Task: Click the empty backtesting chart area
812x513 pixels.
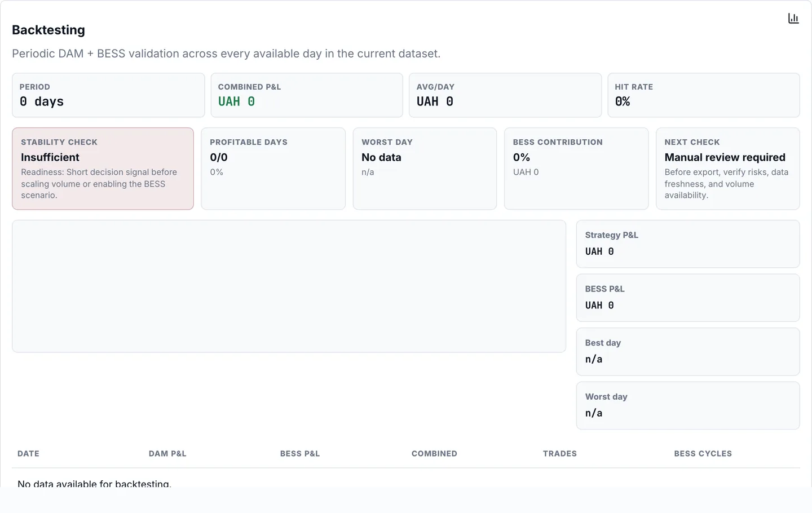Action: point(289,286)
